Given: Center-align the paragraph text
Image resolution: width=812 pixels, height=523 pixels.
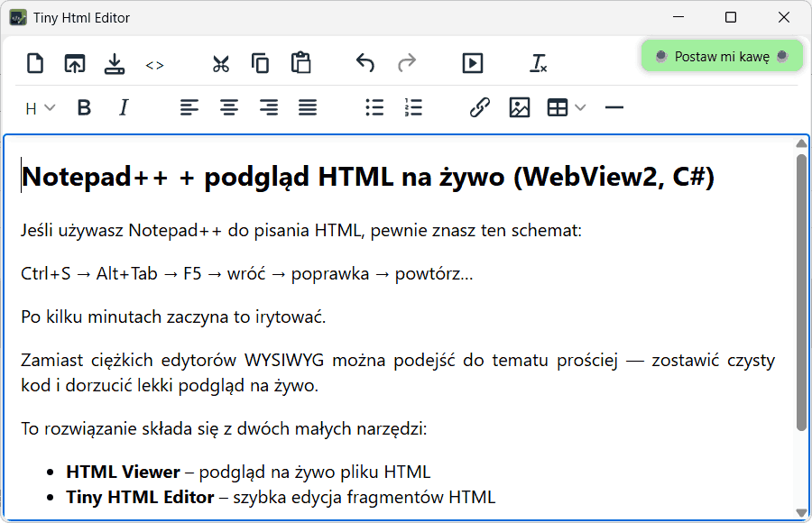Looking at the screenshot, I should [229, 108].
